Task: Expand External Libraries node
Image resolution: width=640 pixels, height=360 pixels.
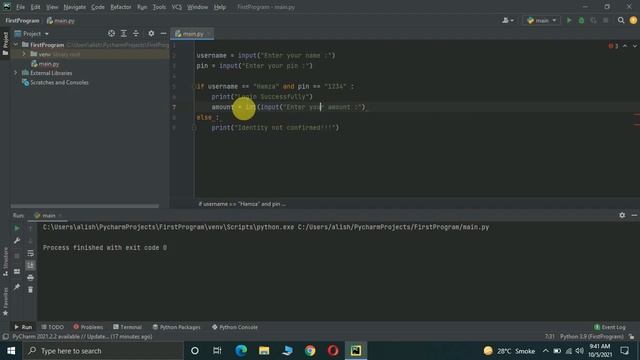Action: [x=16, y=73]
